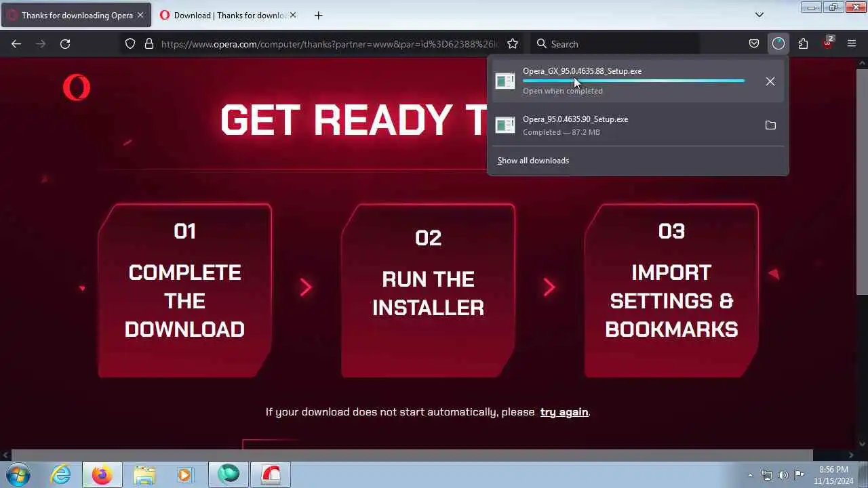Bookmark this page with star icon
Viewport: 868px width, 488px height.
pos(513,43)
